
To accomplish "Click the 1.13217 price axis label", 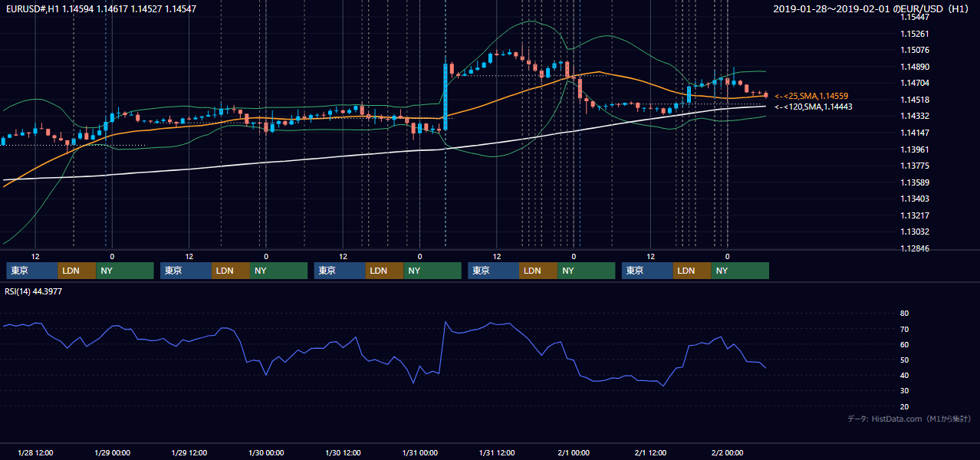I will [x=915, y=215].
